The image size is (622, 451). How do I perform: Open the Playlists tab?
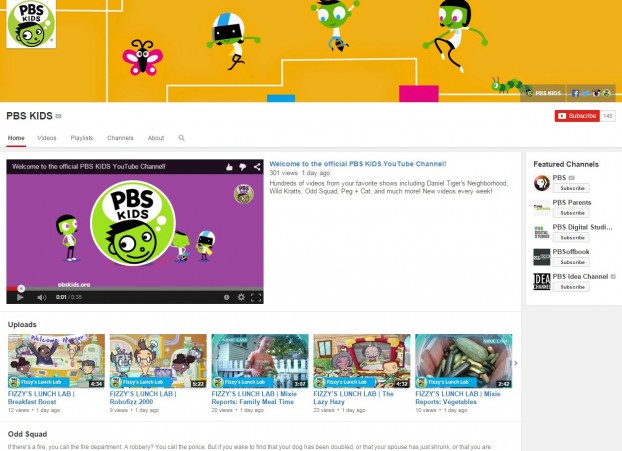point(82,138)
